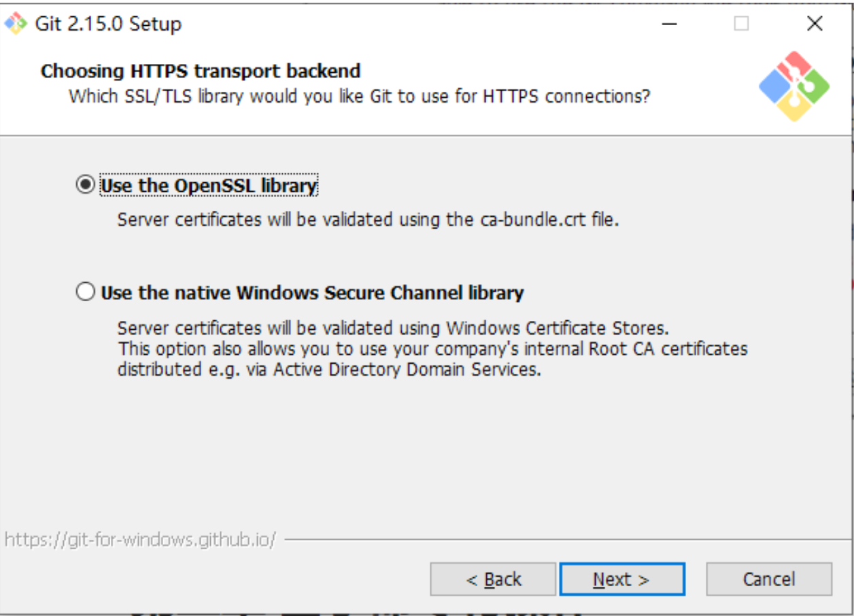The width and height of the screenshot is (854, 616).
Task: Click the colorful Git logo in the header
Action: click(794, 86)
